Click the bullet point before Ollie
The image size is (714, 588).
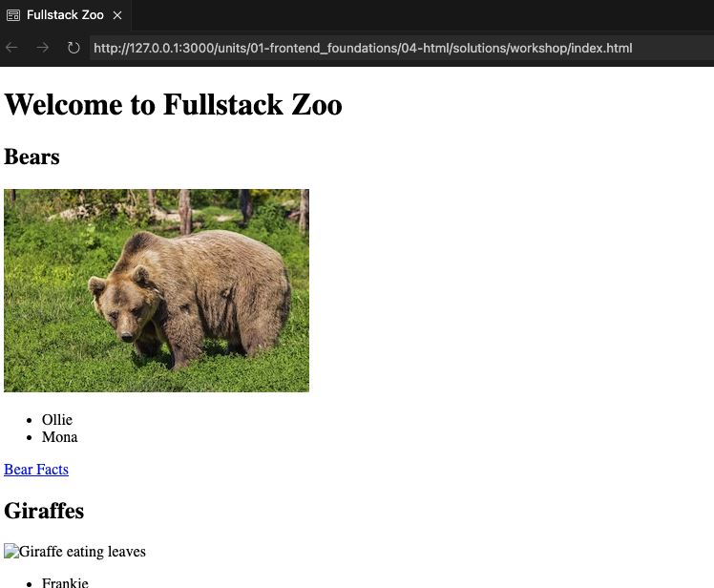30,421
